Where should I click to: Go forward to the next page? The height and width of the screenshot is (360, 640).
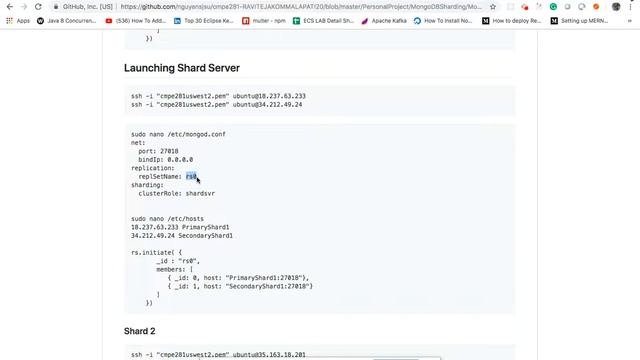point(24,7)
